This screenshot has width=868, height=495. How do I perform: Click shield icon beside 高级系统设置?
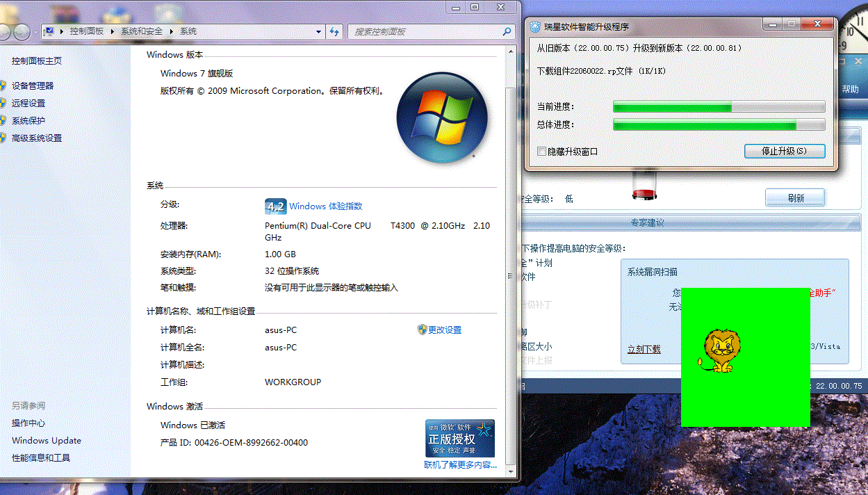[3, 138]
